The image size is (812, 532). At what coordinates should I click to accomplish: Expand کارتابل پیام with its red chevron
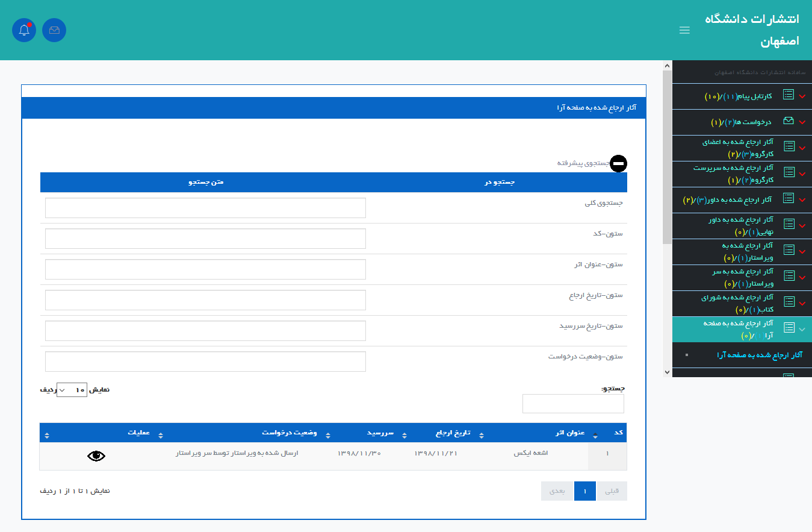click(802, 96)
